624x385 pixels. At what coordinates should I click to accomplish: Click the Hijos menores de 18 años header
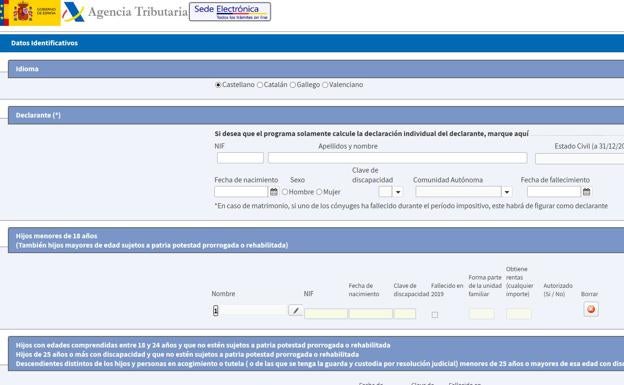(316, 240)
